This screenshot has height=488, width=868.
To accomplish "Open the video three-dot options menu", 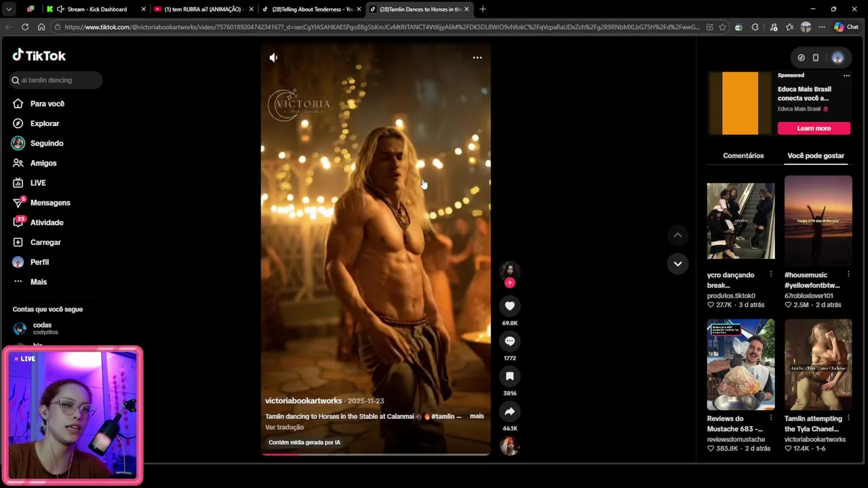I will (x=477, y=58).
